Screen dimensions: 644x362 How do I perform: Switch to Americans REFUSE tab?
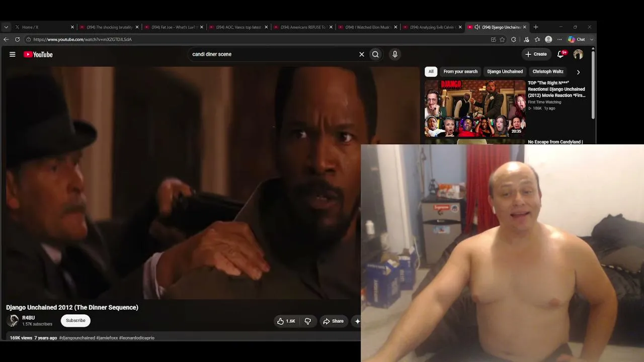[303, 27]
